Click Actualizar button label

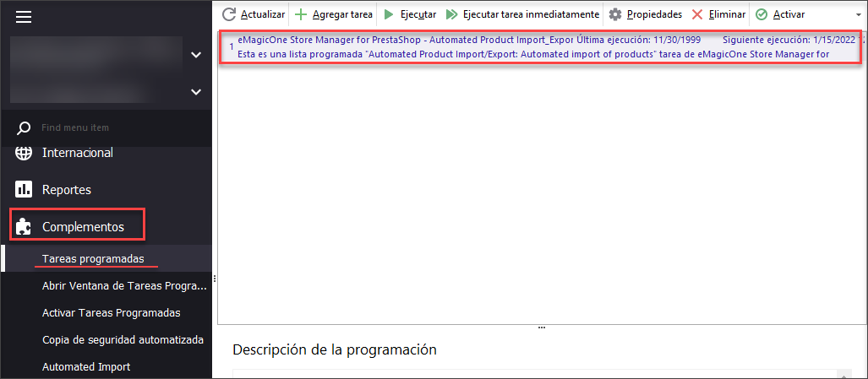tap(263, 14)
